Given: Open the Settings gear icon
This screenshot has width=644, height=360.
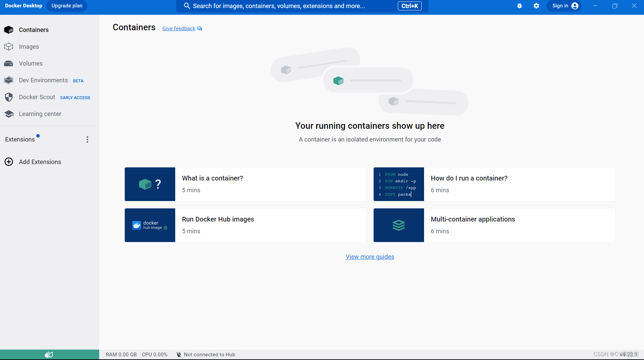Looking at the screenshot, I should [536, 6].
